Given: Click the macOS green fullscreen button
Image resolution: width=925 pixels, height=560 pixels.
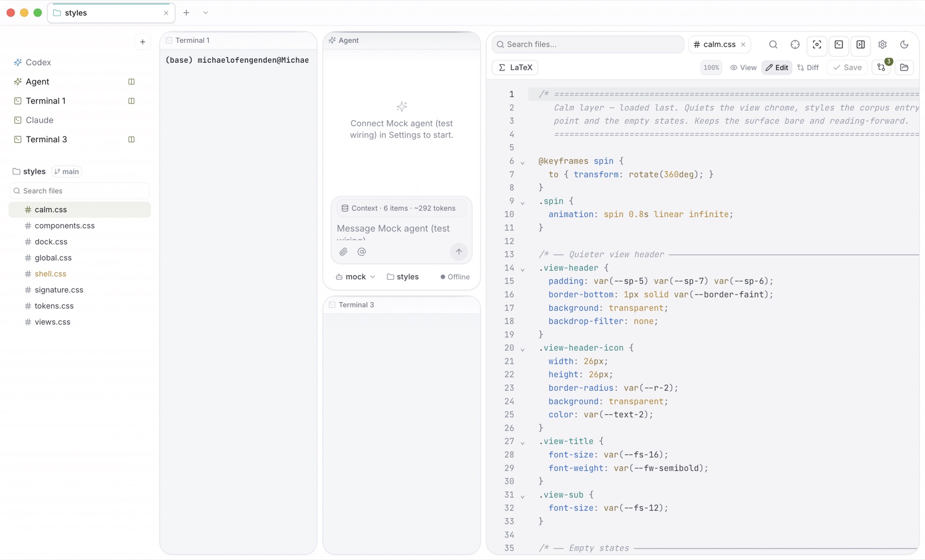Looking at the screenshot, I should coord(38,13).
